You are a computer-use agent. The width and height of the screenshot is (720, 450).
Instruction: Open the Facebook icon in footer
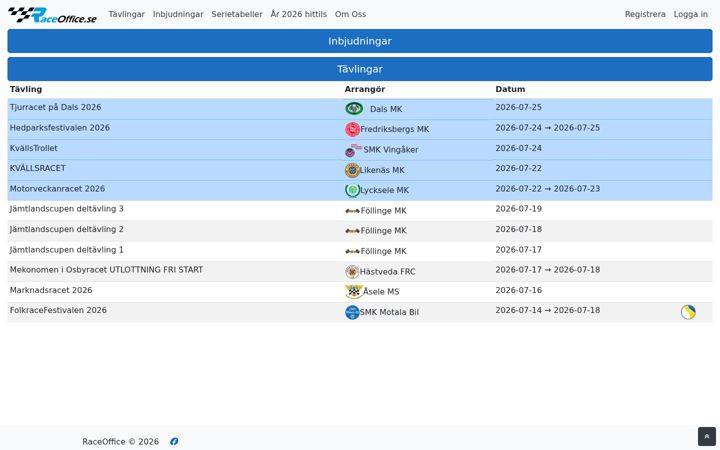point(174,441)
